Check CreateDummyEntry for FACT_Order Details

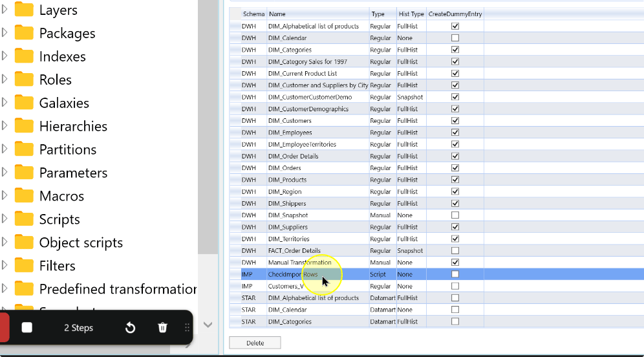click(455, 250)
